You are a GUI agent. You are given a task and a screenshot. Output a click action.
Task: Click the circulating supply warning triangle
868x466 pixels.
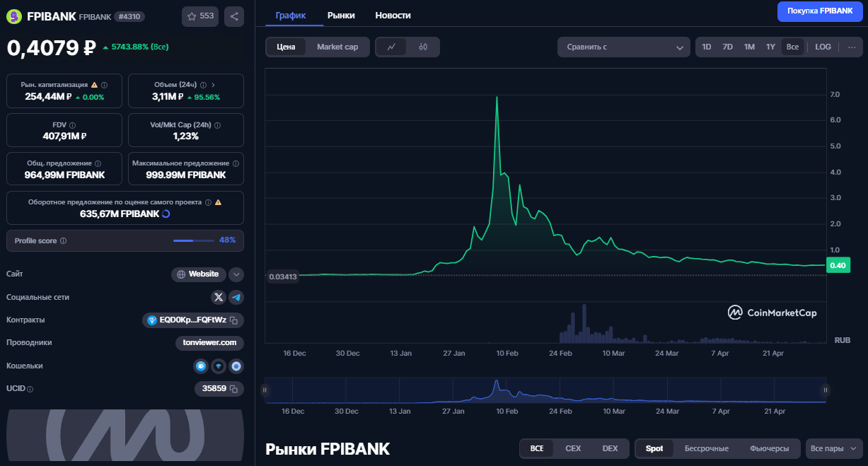pos(218,202)
